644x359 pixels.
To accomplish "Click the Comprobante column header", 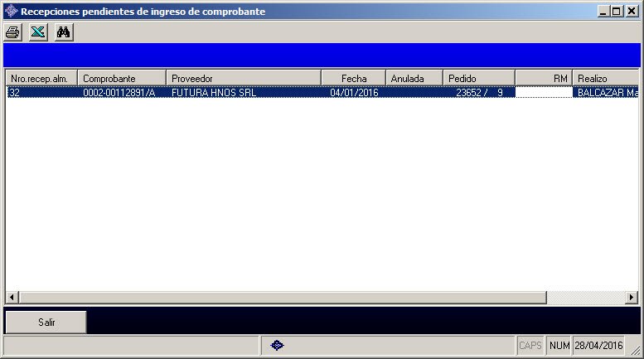I will pyautogui.click(x=122, y=78).
